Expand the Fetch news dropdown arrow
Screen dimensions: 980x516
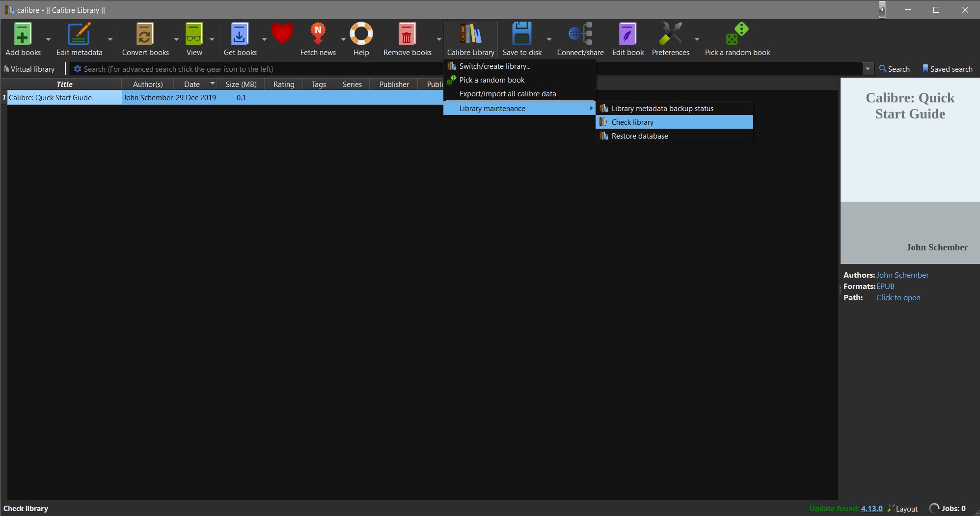point(343,39)
